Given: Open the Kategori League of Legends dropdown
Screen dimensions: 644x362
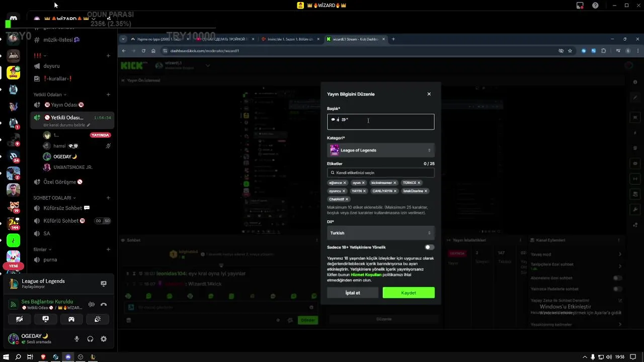Looking at the screenshot, I should click(380, 150).
